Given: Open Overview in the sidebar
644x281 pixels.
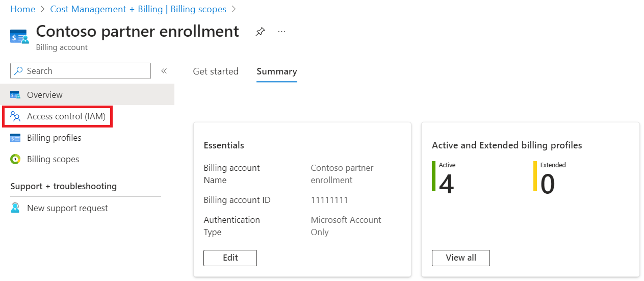Looking at the screenshot, I should tap(87, 95).
